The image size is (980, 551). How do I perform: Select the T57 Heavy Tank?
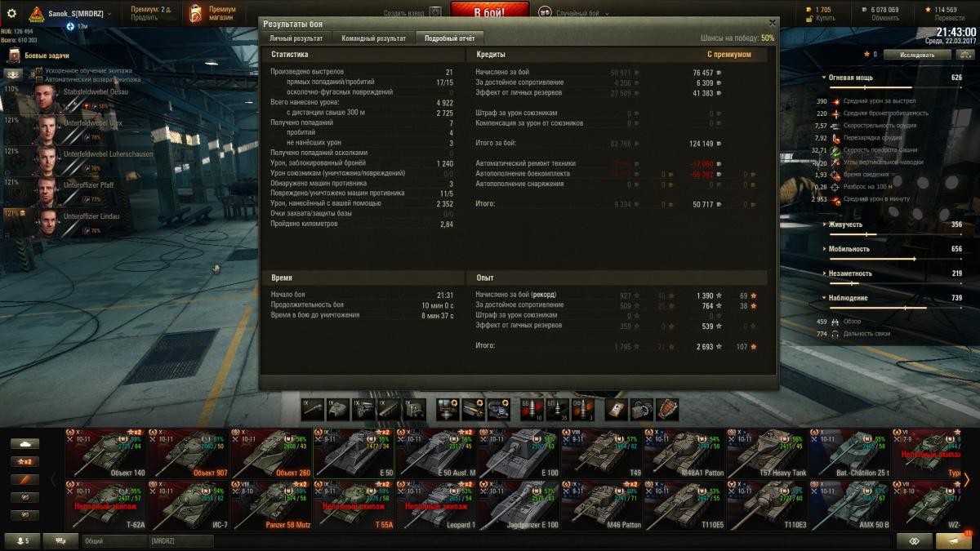(767, 453)
